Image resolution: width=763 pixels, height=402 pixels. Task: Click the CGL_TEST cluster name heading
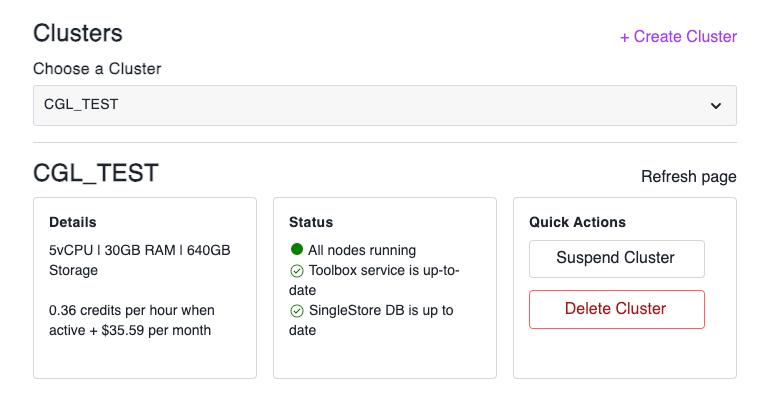tap(96, 173)
